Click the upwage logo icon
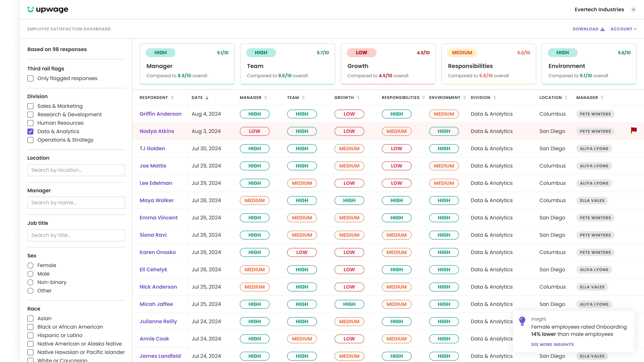Image resolution: width=644 pixels, height=362 pixels. coord(31,9)
